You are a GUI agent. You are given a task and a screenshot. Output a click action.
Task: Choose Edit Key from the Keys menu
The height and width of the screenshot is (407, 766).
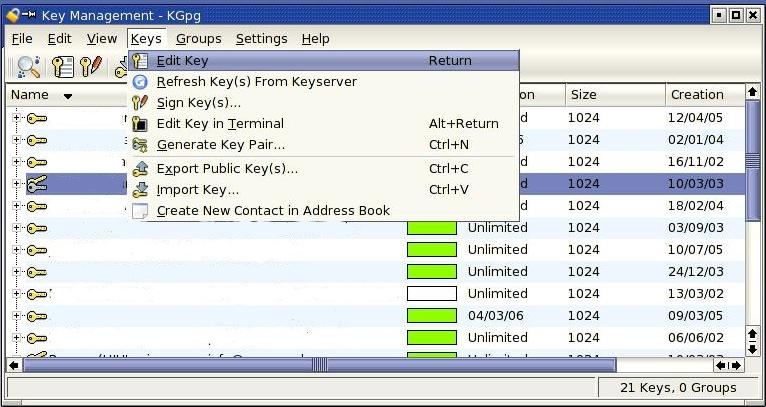coord(323,61)
